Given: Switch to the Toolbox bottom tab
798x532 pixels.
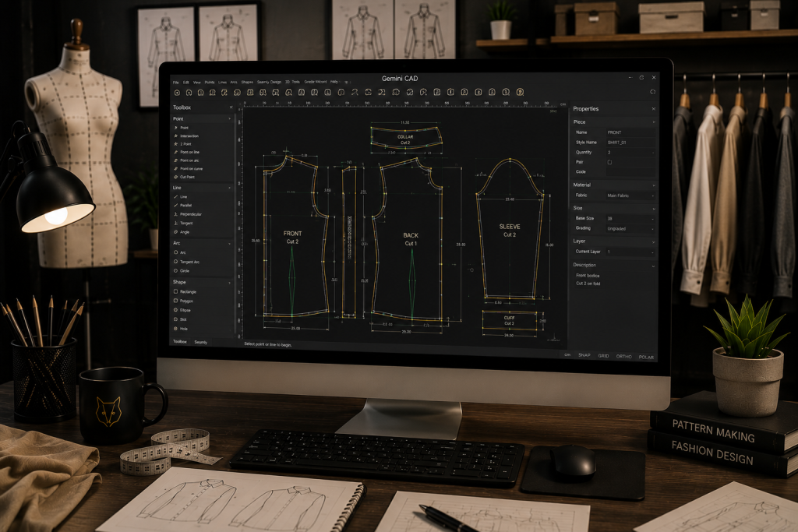Looking at the screenshot, I should 180,342.
